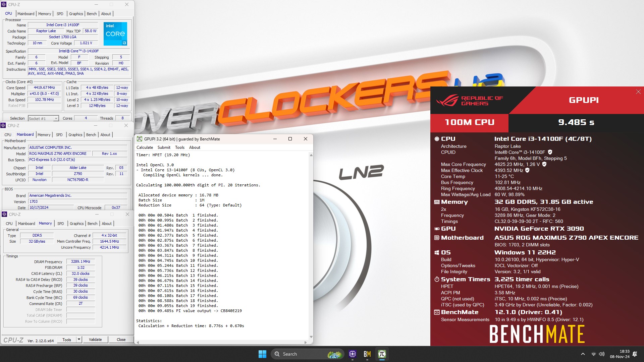Click the Windows OS logo in BenchMate

[437, 252]
